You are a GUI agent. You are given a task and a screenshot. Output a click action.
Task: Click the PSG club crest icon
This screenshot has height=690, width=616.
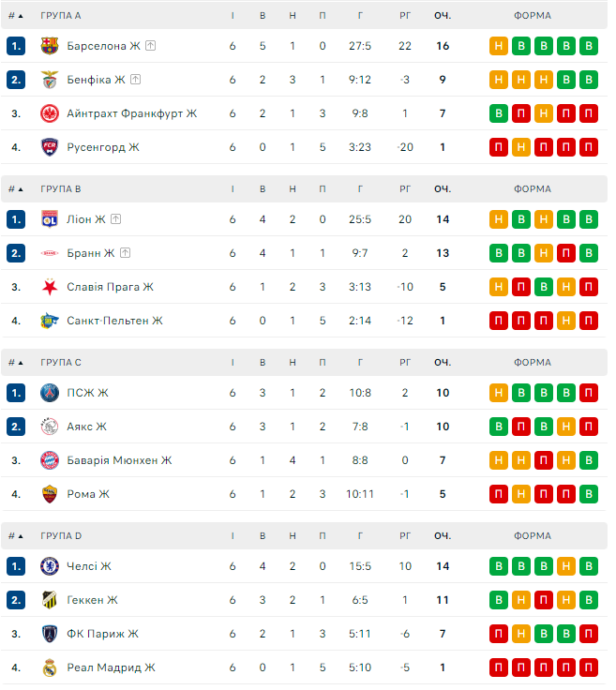coord(50,393)
